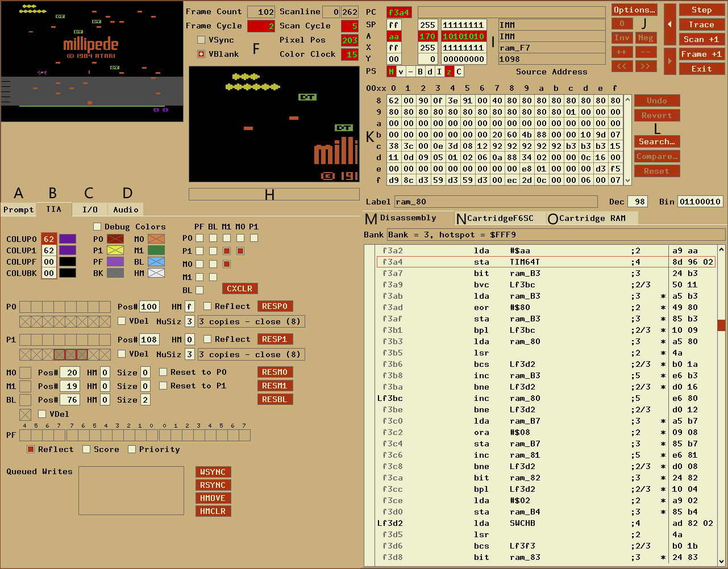The image size is (728, 569).
Task: Enable VDel for player P0
Action: pos(122,321)
